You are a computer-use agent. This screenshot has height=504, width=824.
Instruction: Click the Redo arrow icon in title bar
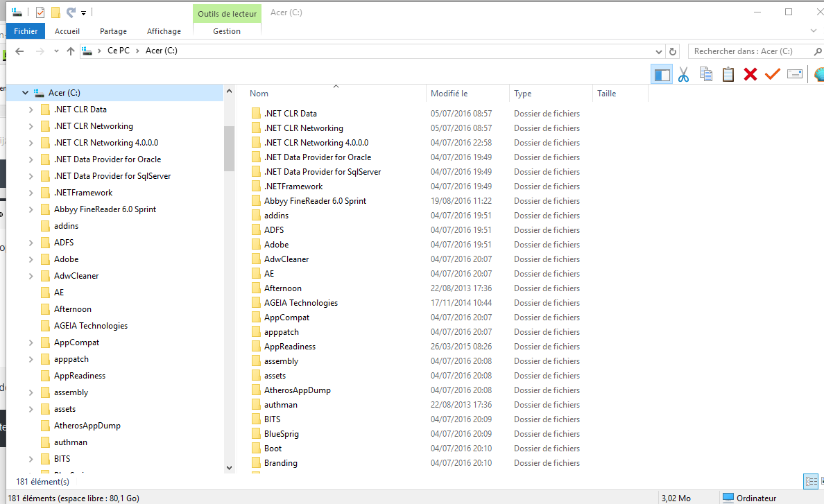click(x=71, y=12)
